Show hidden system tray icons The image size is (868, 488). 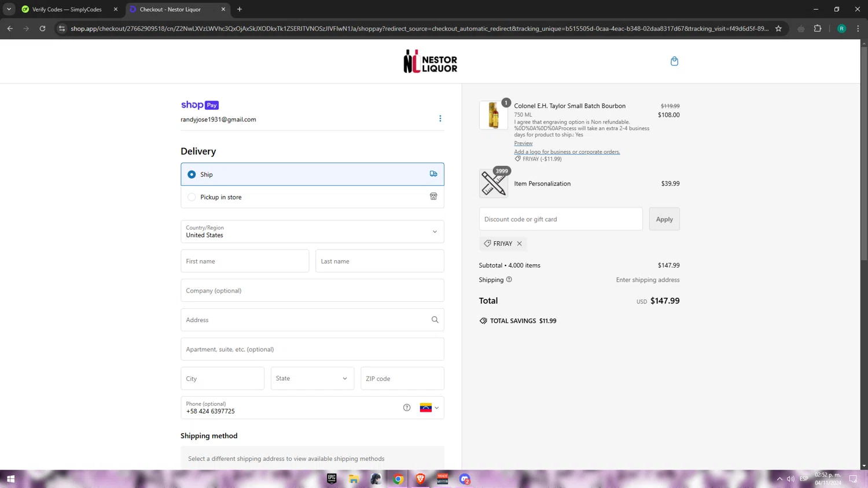coord(779,479)
